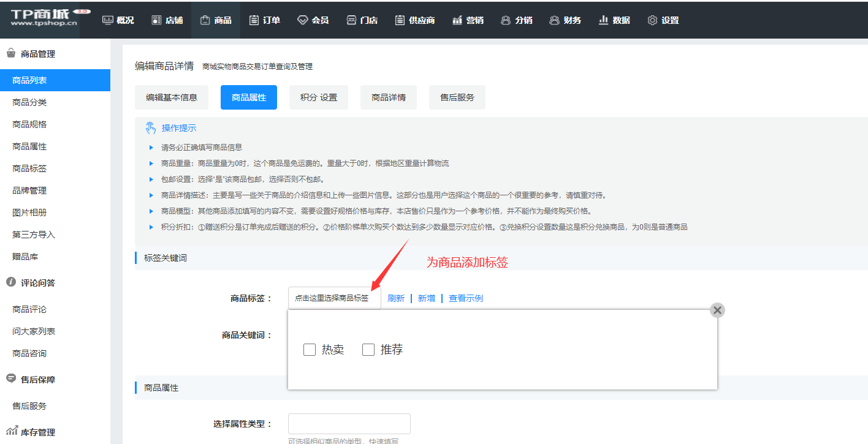Click the 会员 member diamond icon

302,20
